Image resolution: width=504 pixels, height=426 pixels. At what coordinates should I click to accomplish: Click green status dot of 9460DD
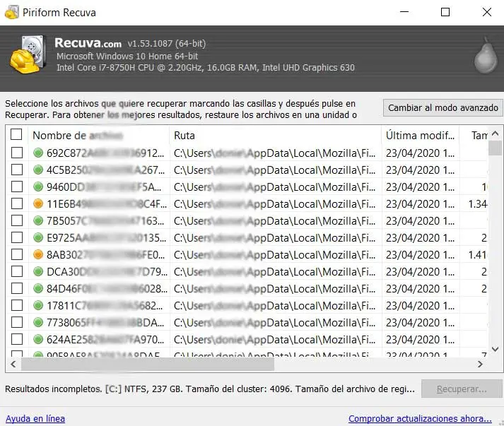click(38, 187)
